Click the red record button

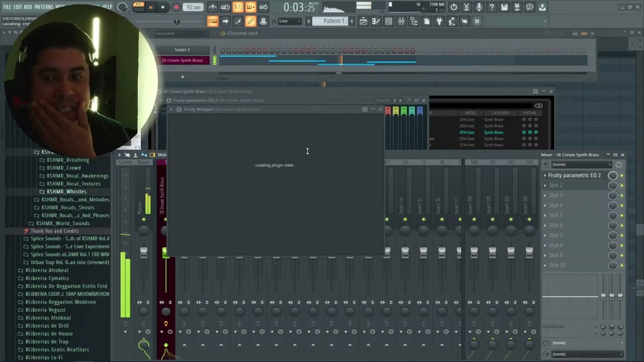pyautogui.click(x=176, y=7)
